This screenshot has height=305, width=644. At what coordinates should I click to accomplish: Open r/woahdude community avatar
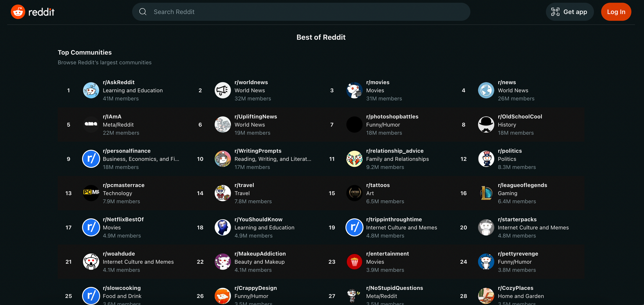(x=91, y=262)
